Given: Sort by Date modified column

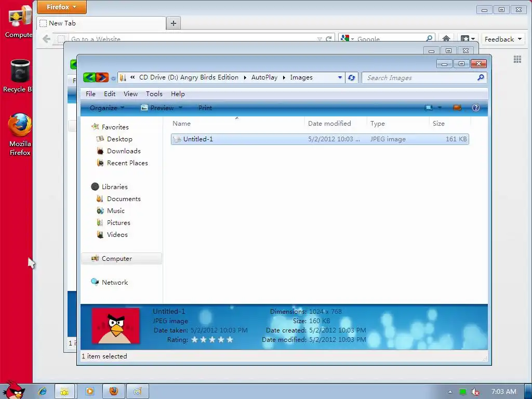Looking at the screenshot, I should (x=336, y=124).
